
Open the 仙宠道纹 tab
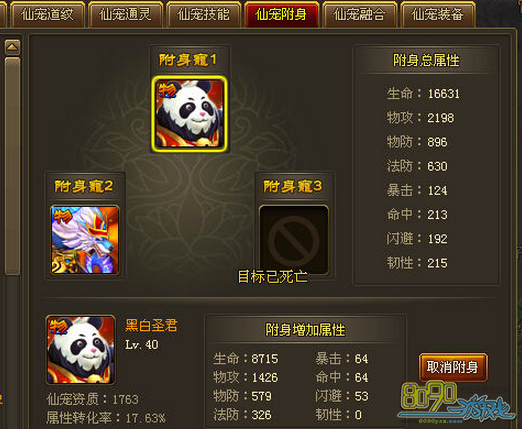pyautogui.click(x=47, y=14)
